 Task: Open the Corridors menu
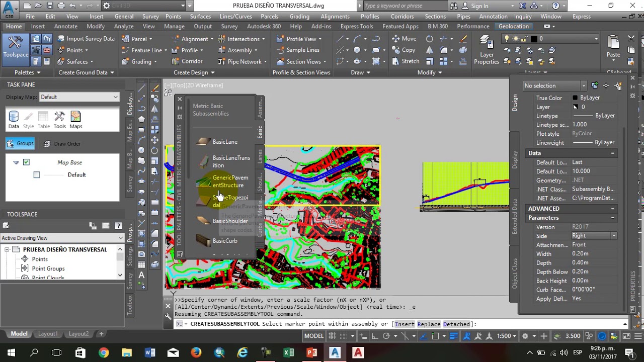402,17
